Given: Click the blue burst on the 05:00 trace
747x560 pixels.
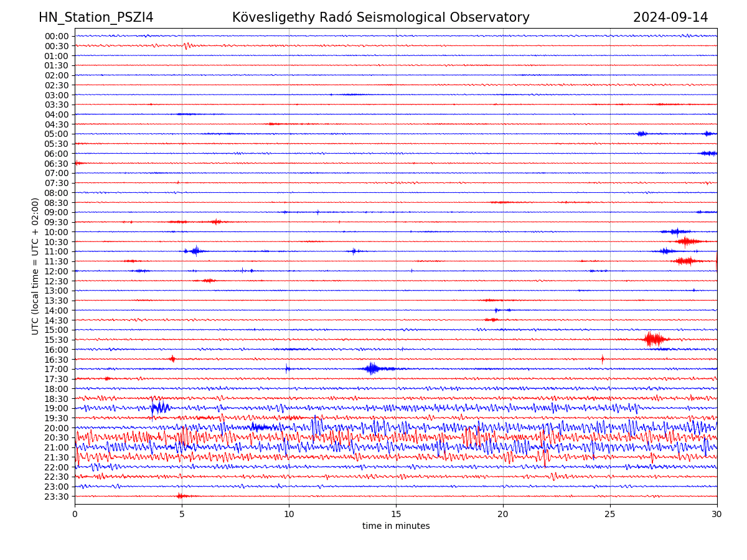Looking at the screenshot, I should coord(642,134).
